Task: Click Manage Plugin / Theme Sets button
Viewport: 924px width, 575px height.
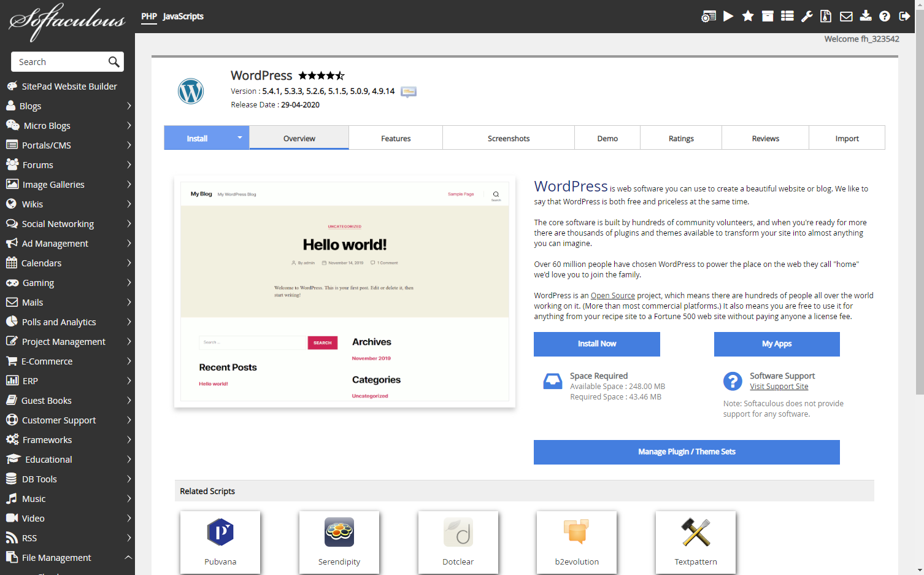Action: (687, 452)
